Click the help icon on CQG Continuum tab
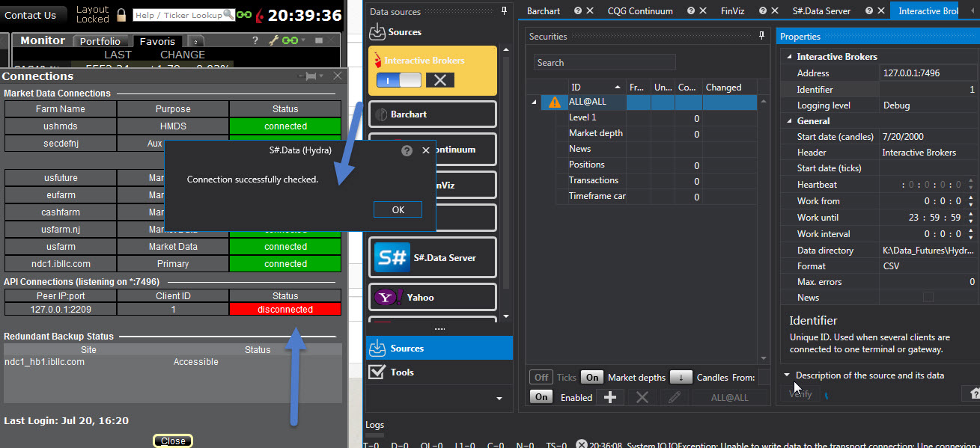This screenshot has width=980, height=448. [x=691, y=11]
